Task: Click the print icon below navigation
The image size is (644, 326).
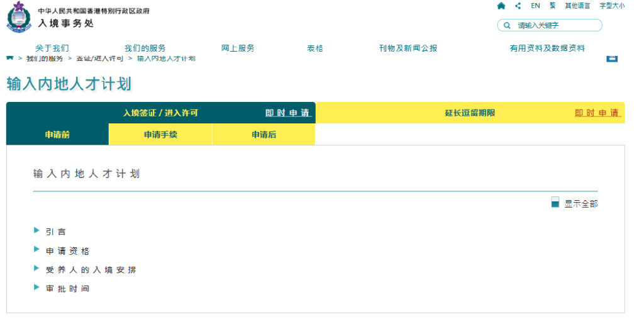Action: click(611, 59)
